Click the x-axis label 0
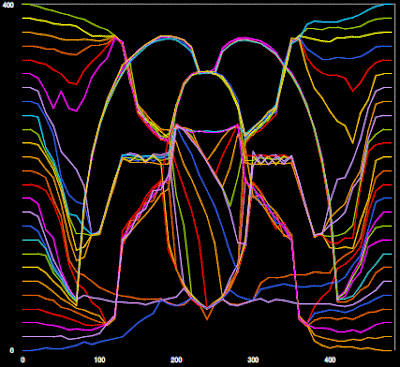Viewport: 400px width, 367px height. (x=23, y=360)
